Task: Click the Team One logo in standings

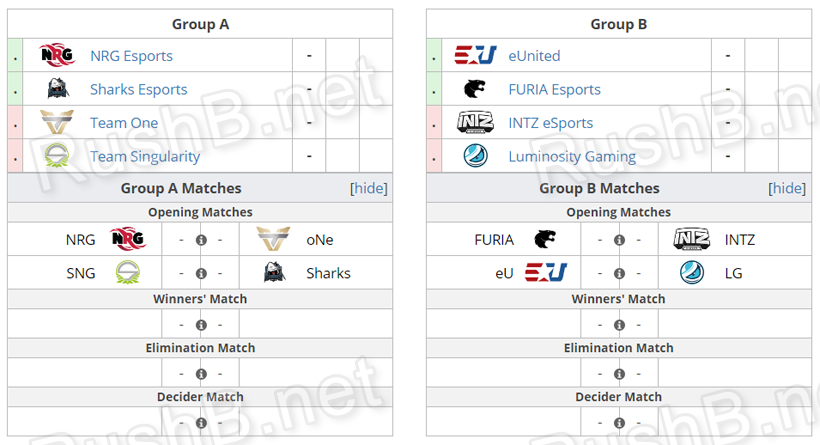Action: pos(57,123)
